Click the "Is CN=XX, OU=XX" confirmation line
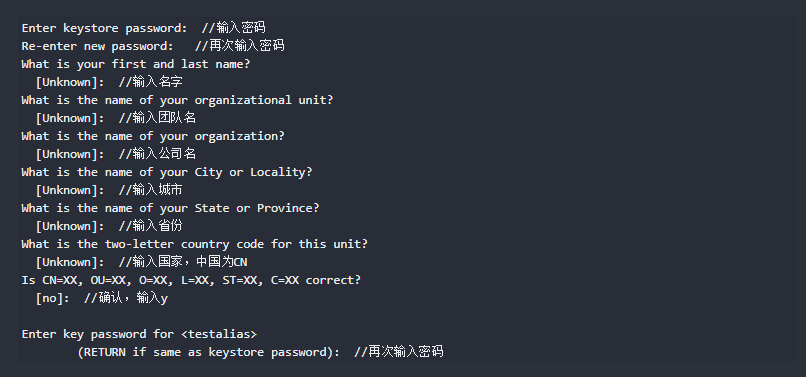Viewport: 806px width, 377px height. pos(191,280)
